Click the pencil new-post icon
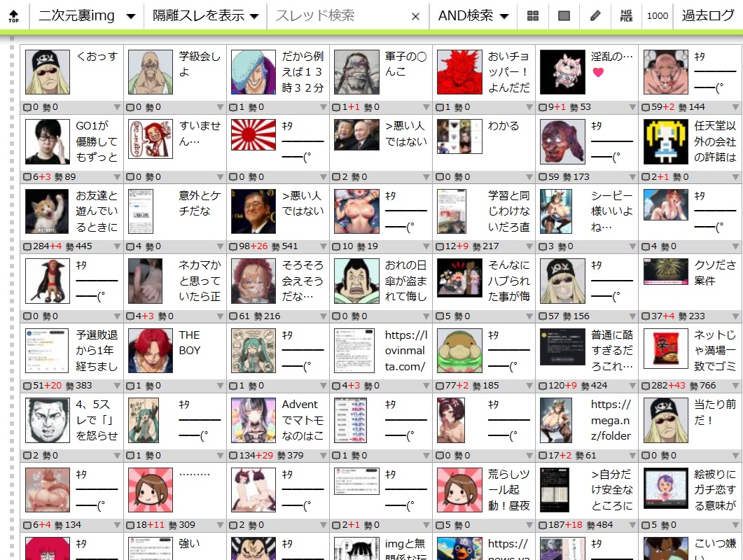This screenshot has height=560, width=743. point(595,16)
